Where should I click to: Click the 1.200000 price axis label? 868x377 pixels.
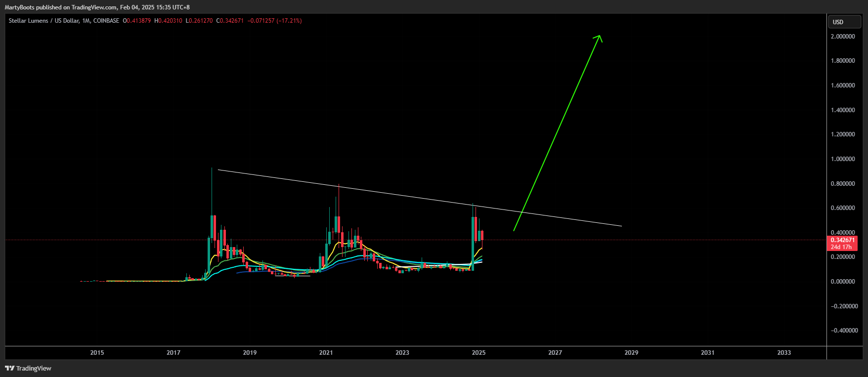843,134
